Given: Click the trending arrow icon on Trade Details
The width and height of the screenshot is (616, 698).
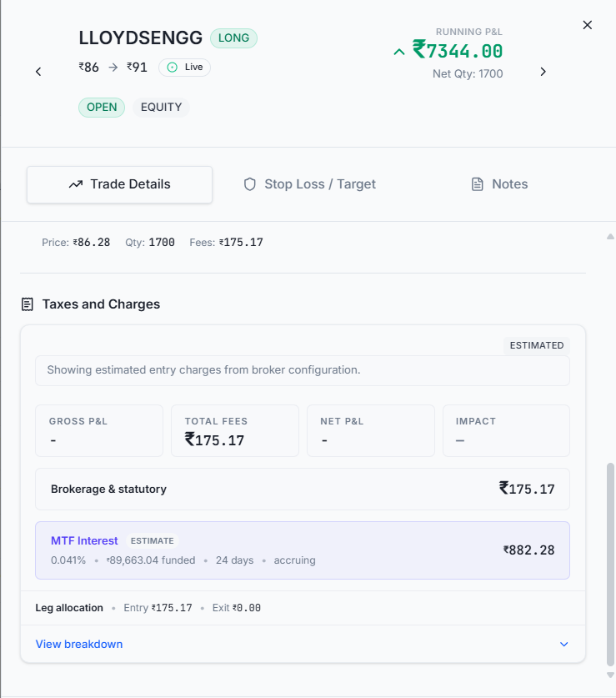Looking at the screenshot, I should point(76,184).
